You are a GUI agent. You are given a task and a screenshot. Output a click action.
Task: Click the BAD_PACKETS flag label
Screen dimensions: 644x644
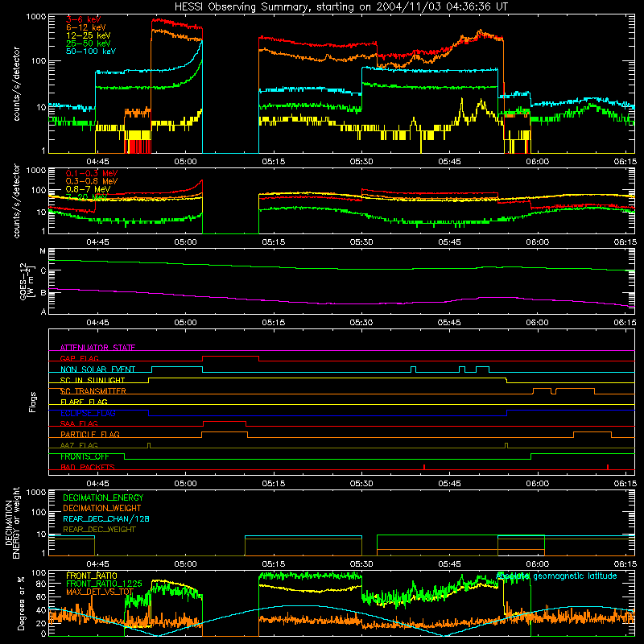tap(88, 467)
